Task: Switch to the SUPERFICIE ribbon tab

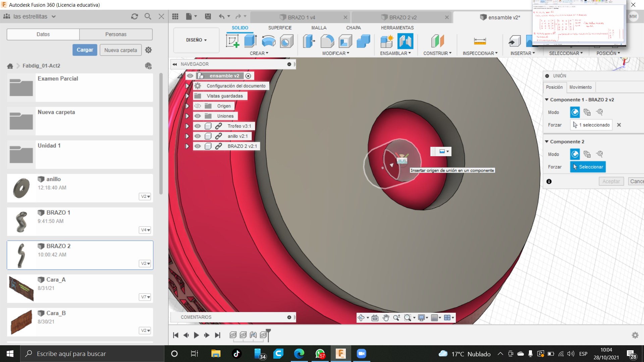Action: [280, 28]
